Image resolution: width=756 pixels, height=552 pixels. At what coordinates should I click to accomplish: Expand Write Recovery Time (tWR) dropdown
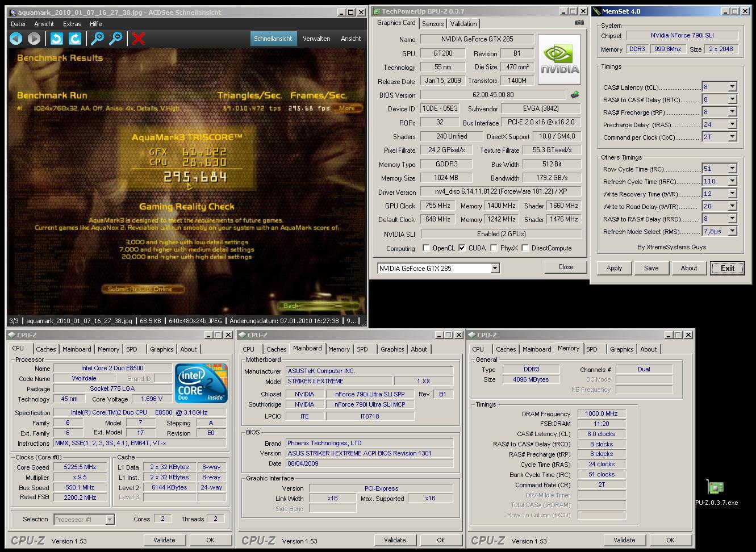(732, 194)
